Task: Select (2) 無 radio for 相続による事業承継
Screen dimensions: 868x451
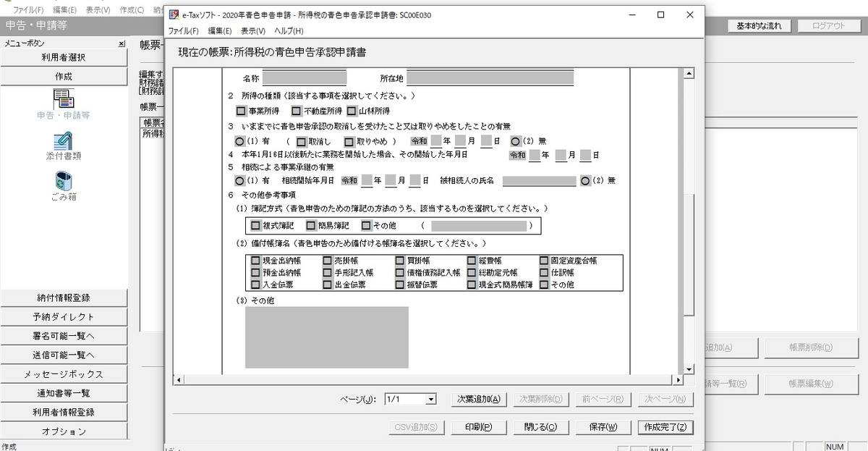Action: pos(585,180)
